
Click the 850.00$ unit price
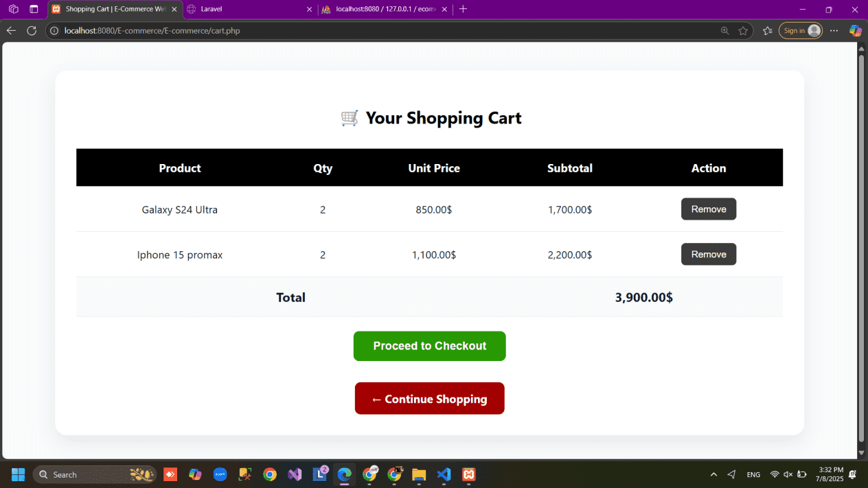pyautogui.click(x=434, y=210)
